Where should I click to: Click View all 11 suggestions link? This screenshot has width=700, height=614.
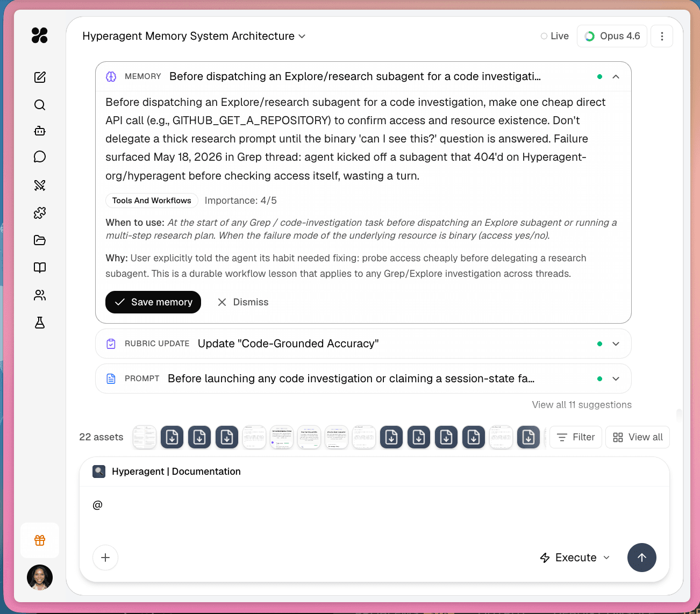(582, 405)
